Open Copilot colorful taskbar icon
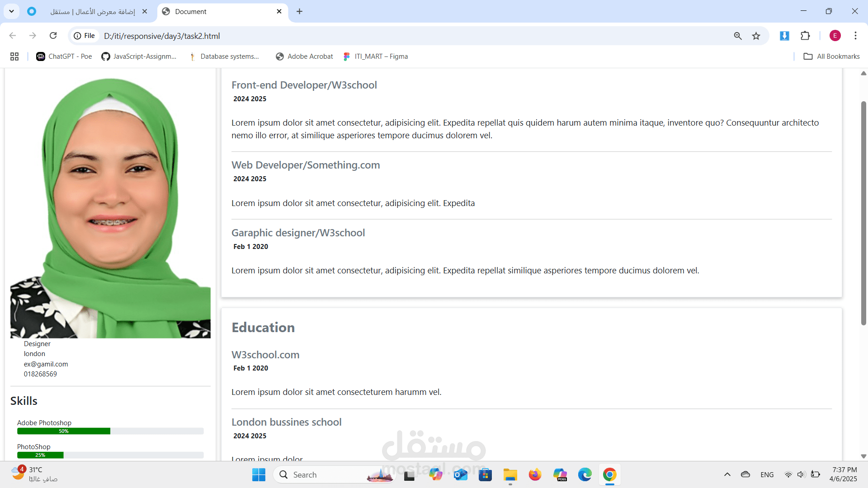This screenshot has width=868, height=488. pyautogui.click(x=435, y=475)
